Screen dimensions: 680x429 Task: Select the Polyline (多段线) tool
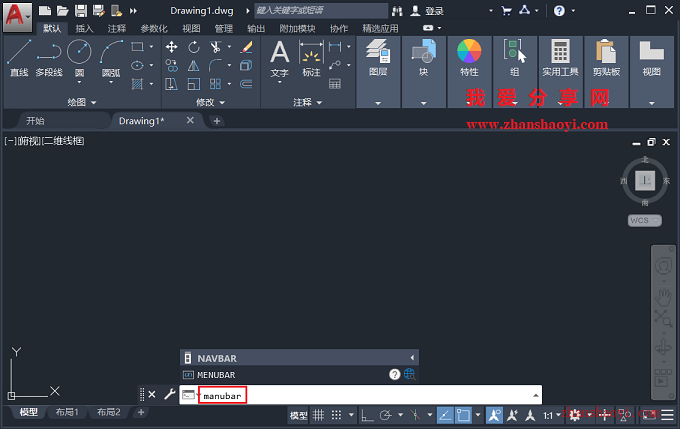(49, 58)
